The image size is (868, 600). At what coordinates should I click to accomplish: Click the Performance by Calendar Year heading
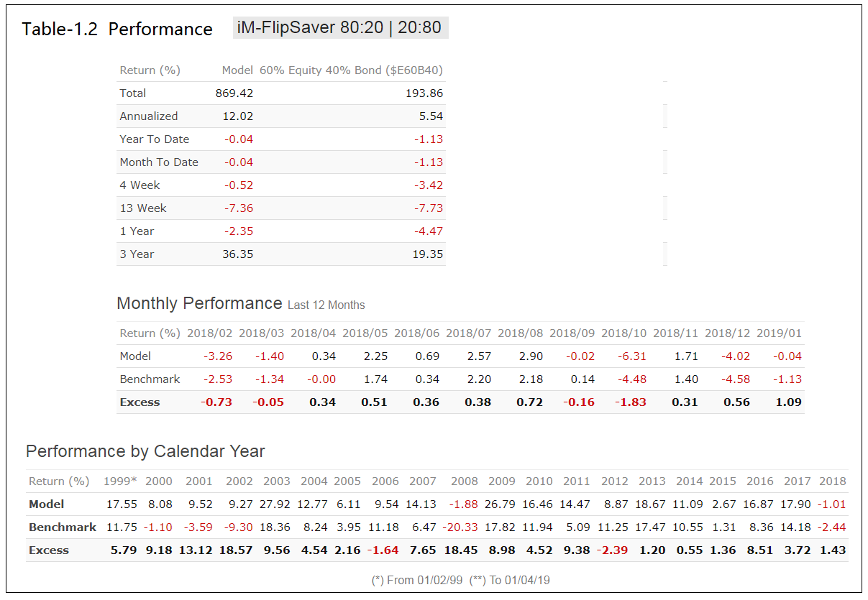(145, 451)
